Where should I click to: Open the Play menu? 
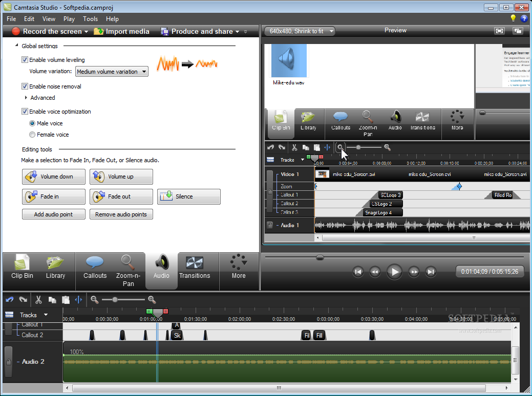[69, 19]
